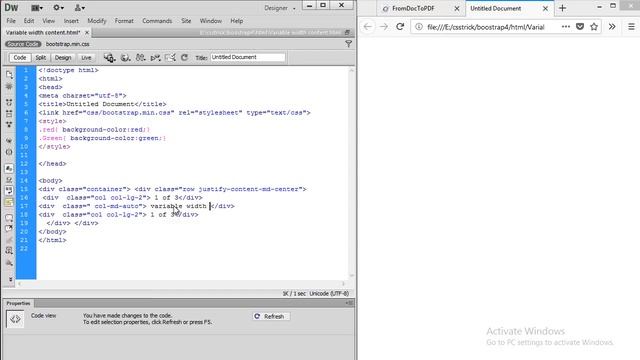Open the Open Documents icon in coding toolbar
This screenshot has height=360, width=640.
tap(9, 74)
